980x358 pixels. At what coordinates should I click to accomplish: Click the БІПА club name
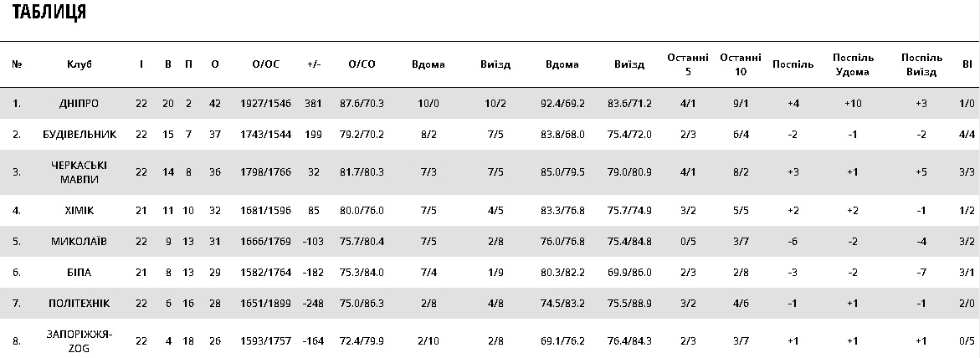tap(79, 272)
